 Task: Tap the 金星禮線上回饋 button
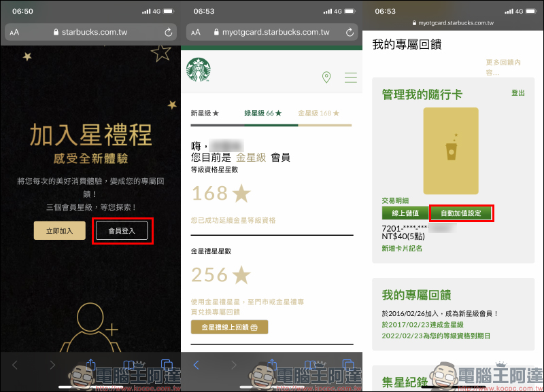click(229, 327)
